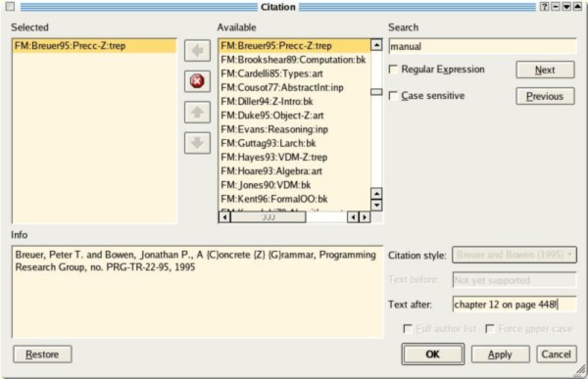Open the Citation style dropdown
588x379 pixels.
coord(514,255)
